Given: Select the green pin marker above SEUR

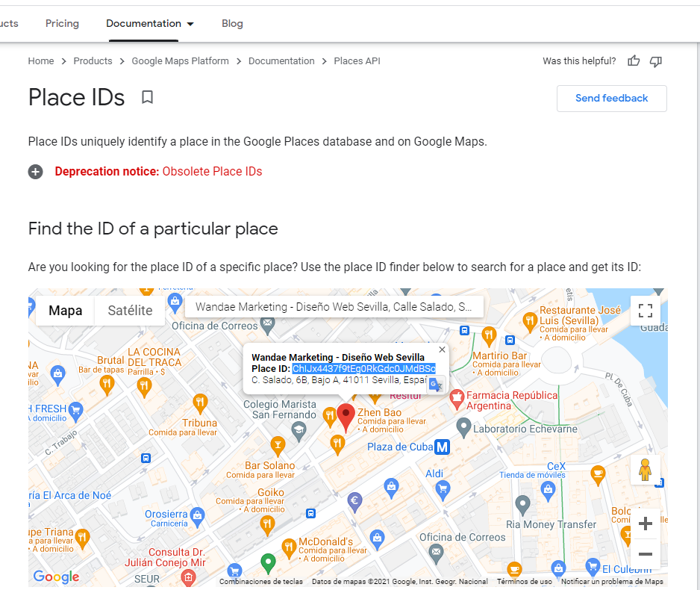Looking at the screenshot, I should click(268, 562).
